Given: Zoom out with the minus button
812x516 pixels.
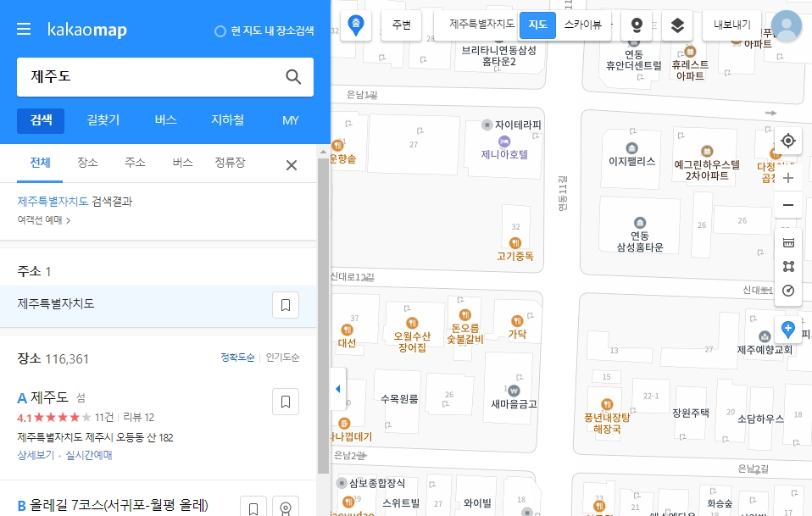Looking at the screenshot, I should (x=788, y=205).
